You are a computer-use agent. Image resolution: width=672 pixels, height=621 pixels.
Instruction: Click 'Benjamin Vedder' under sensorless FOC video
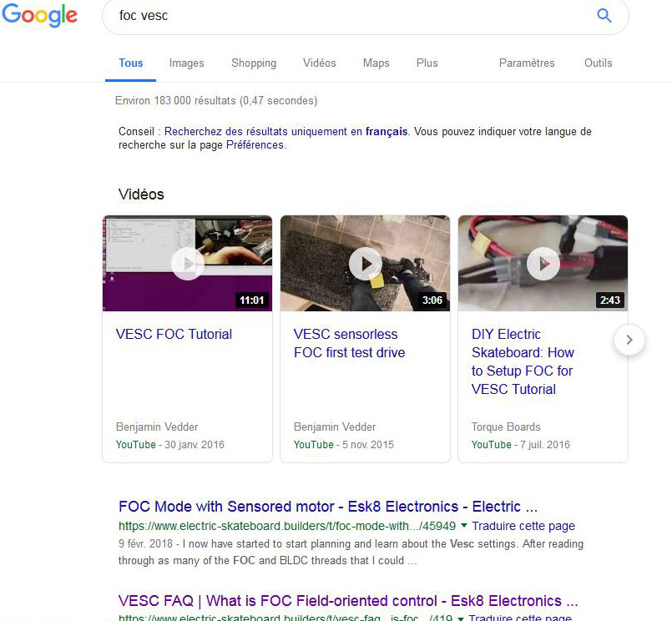coord(335,427)
